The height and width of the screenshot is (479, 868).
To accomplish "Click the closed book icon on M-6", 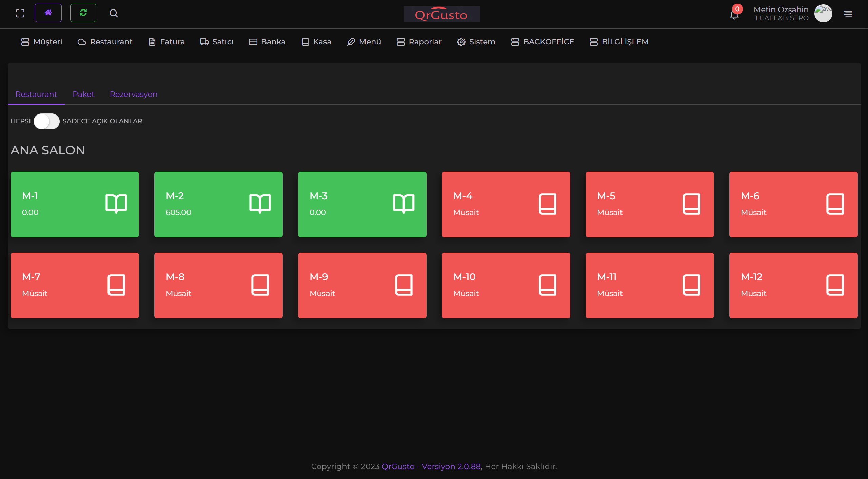I will pos(835,204).
